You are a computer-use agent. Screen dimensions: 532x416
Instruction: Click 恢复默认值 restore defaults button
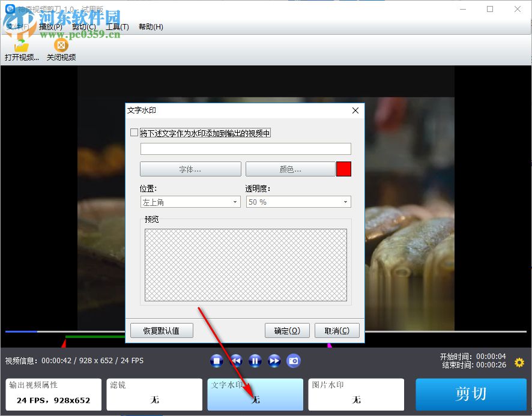click(162, 331)
